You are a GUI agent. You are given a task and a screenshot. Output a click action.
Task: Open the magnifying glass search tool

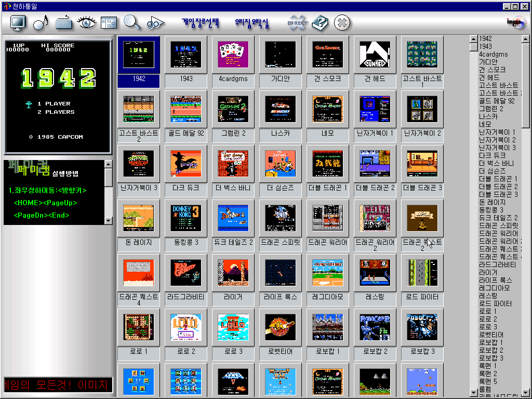(131, 22)
